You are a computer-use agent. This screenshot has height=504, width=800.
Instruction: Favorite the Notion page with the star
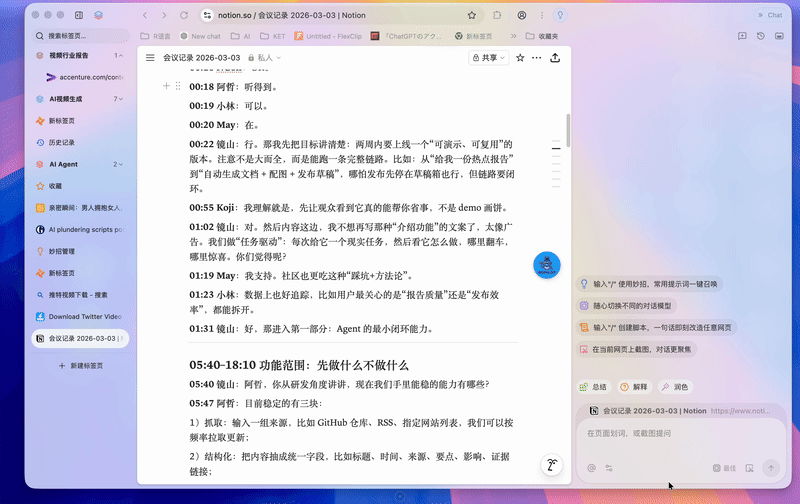(x=520, y=58)
